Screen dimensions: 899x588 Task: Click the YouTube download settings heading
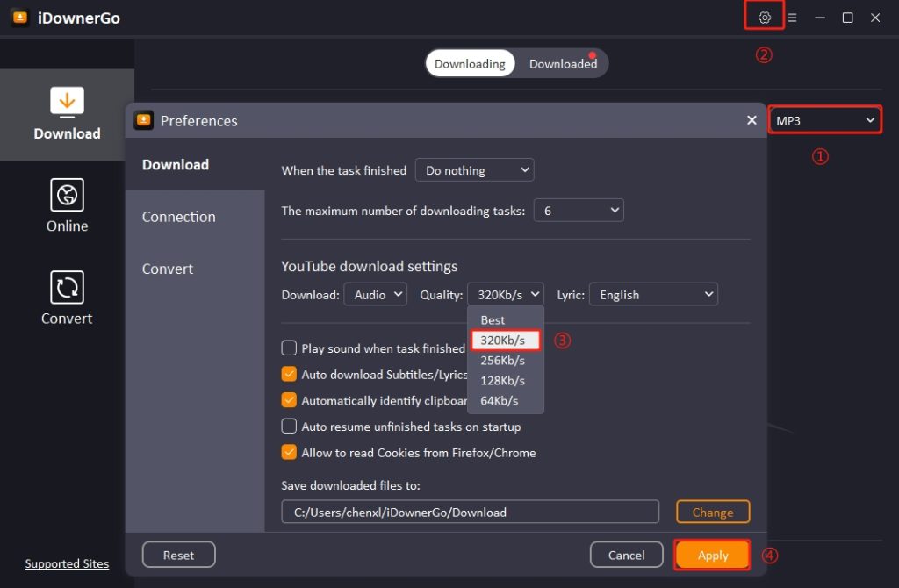click(x=370, y=267)
